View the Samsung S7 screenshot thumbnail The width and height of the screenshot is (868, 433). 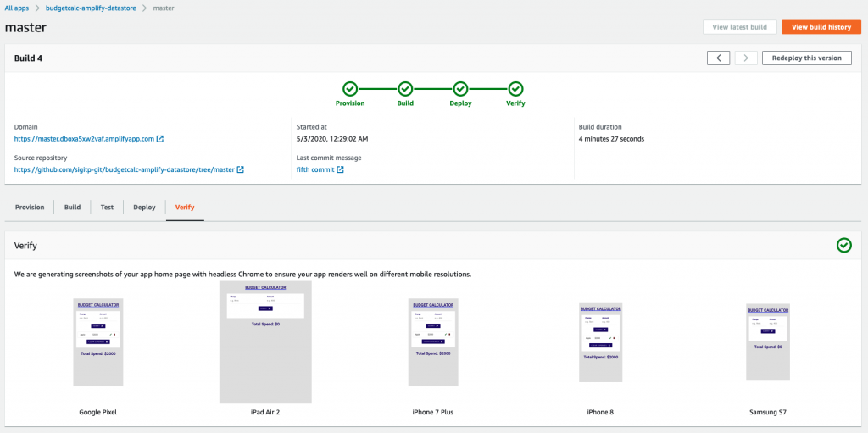coord(768,342)
